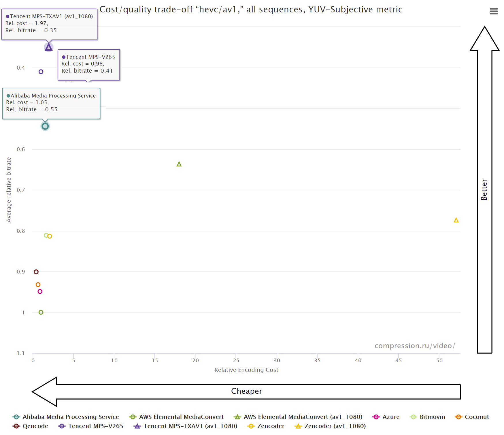Viewport: 504px width, 435px height.
Task: Click the AWS Elemental green circle at bitrate 1
Action: [41, 312]
